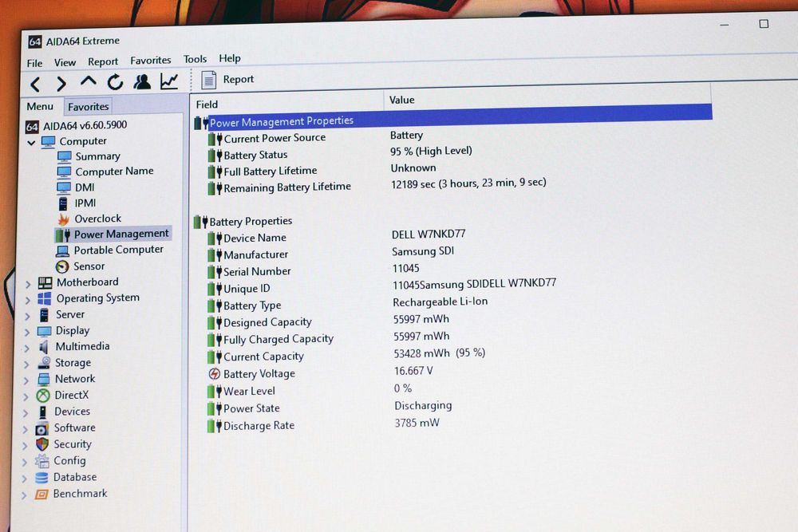Expand the Multimedia node

(x=26, y=349)
